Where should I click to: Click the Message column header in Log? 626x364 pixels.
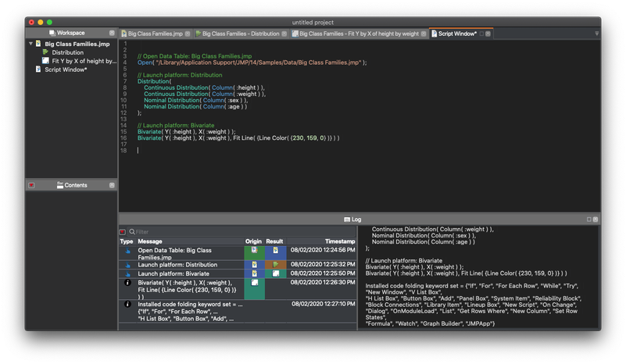(x=150, y=241)
